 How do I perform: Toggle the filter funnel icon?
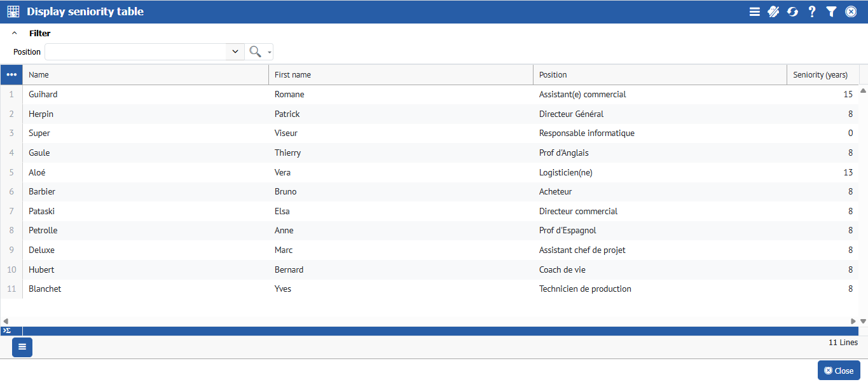pyautogui.click(x=831, y=11)
